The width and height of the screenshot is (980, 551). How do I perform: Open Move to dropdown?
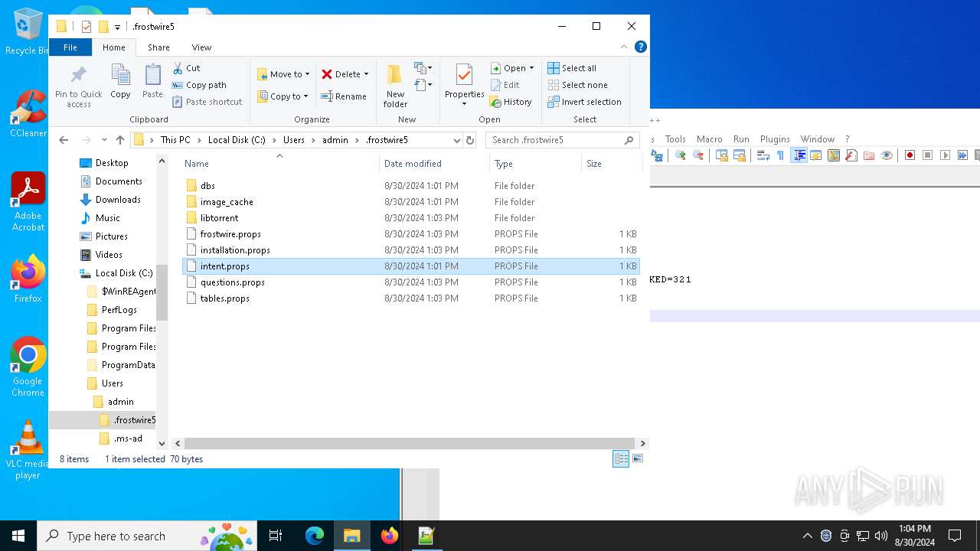pyautogui.click(x=283, y=74)
